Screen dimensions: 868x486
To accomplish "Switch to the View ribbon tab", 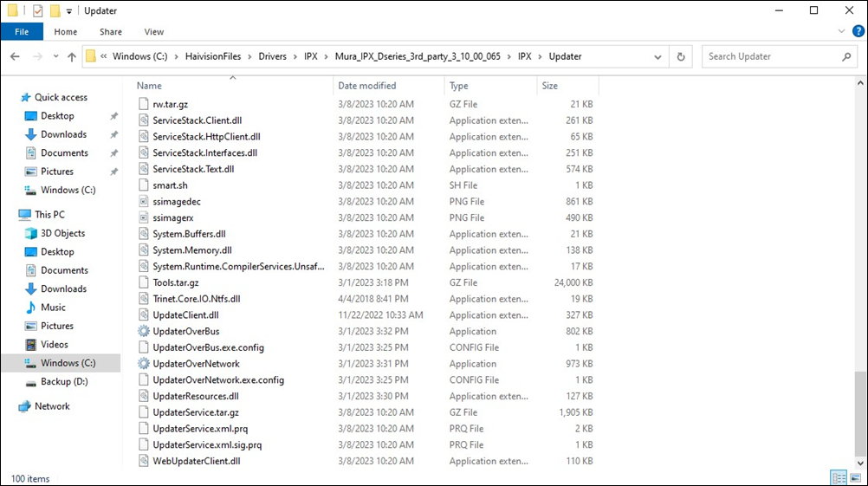I will coord(154,32).
